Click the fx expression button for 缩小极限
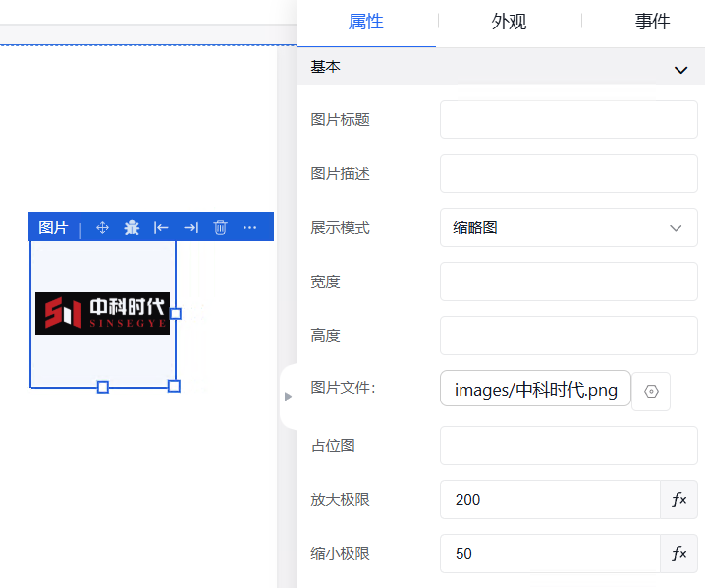The width and height of the screenshot is (705, 588). (678, 554)
